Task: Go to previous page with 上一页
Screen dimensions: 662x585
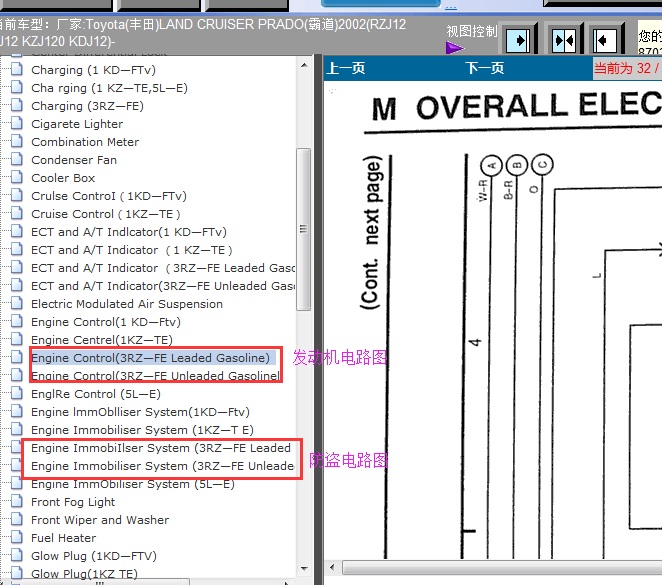Action: (x=346, y=68)
